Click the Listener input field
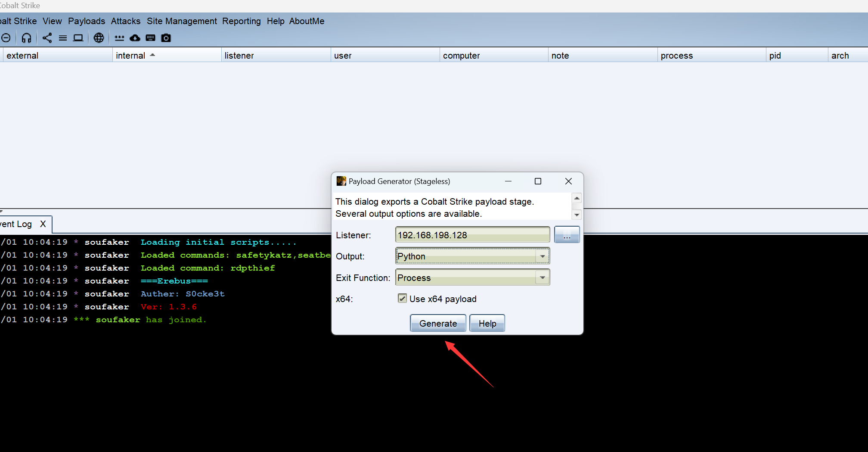The image size is (868, 452). tap(472, 235)
